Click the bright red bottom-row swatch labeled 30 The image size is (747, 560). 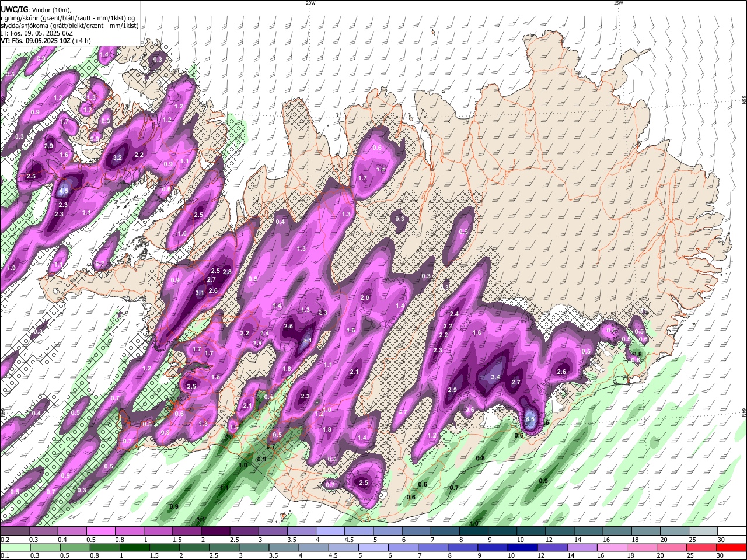point(732,547)
